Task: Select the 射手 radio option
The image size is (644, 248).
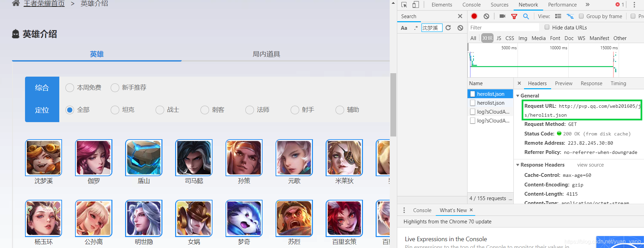Action: click(x=295, y=110)
